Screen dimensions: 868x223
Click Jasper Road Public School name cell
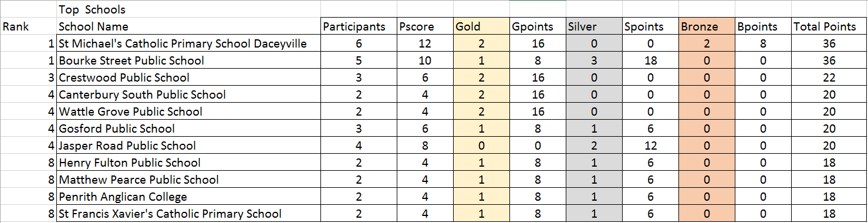tap(188, 146)
